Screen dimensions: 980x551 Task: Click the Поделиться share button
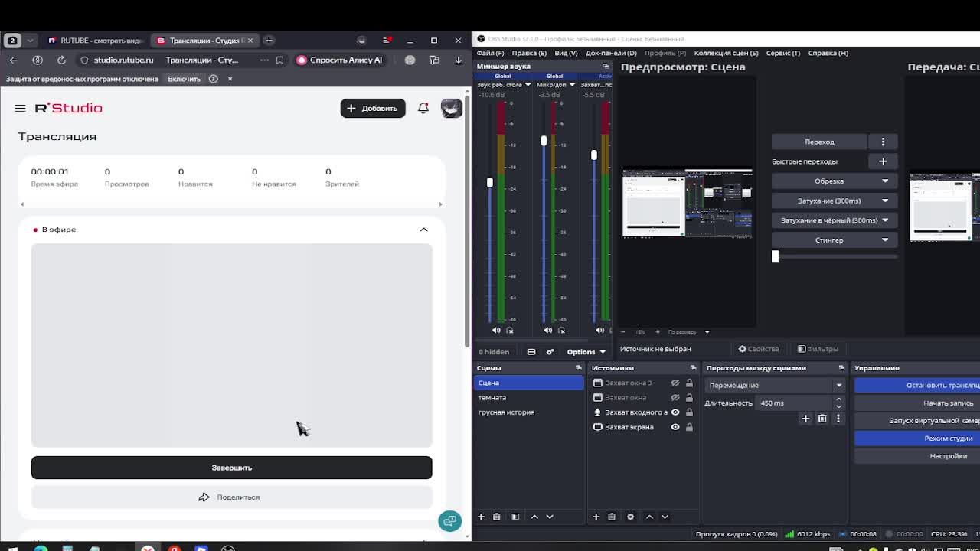tap(231, 497)
